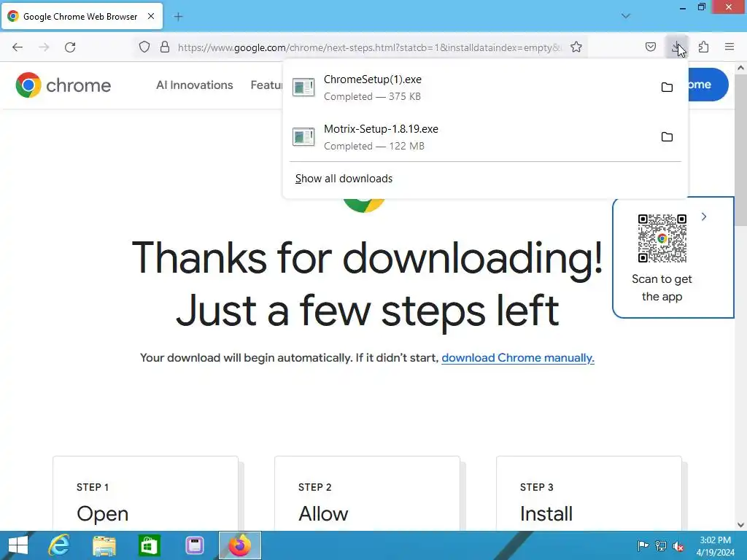Open Motrix-Setup-1.8.19.exe download entry
Screen dimensions: 747x560
(469, 136)
